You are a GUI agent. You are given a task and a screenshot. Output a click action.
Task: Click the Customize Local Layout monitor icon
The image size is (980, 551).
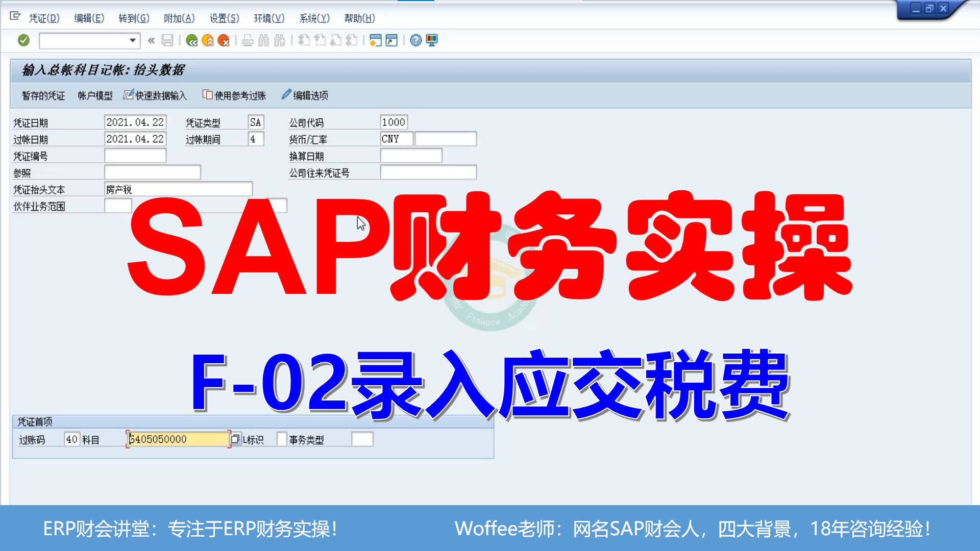click(432, 40)
